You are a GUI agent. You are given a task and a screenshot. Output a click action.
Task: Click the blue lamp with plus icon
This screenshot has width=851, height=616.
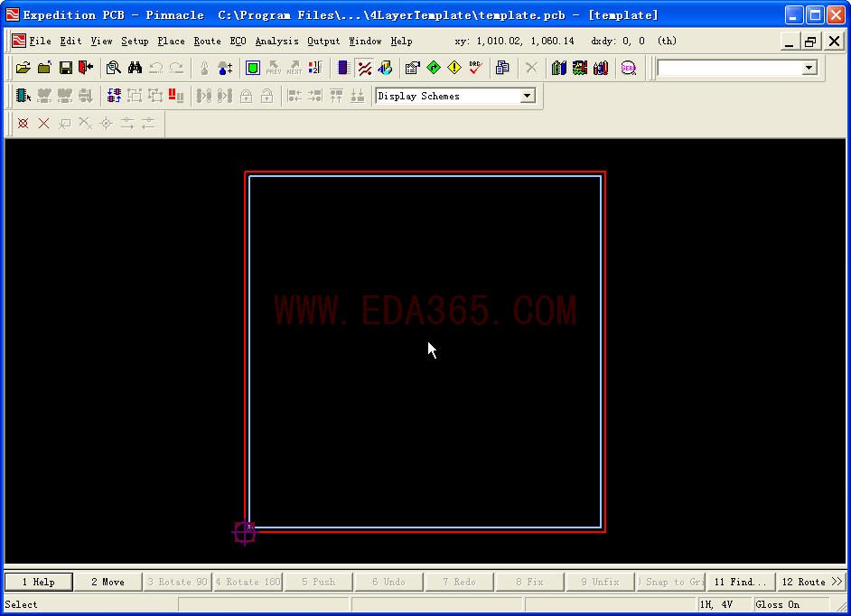tap(225, 68)
